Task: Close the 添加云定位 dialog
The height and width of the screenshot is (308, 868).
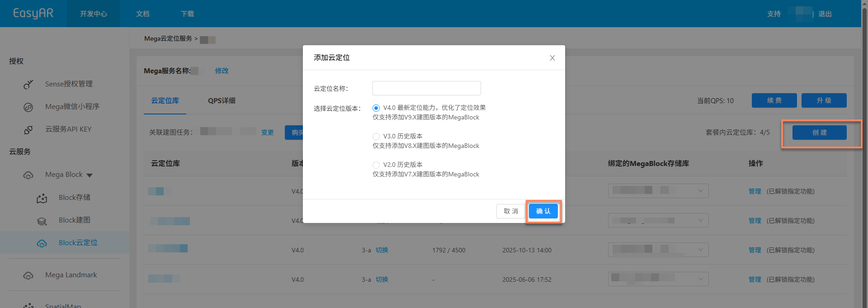Action: click(552, 58)
